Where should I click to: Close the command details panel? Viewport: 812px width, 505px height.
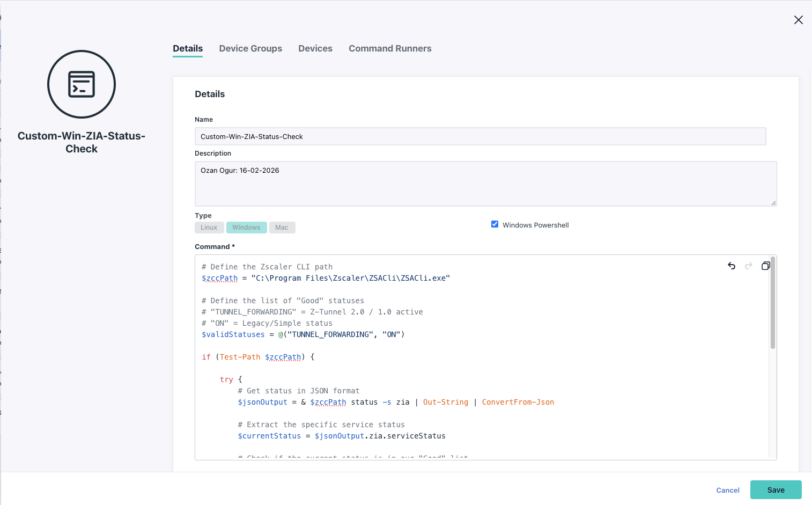pyautogui.click(x=798, y=20)
